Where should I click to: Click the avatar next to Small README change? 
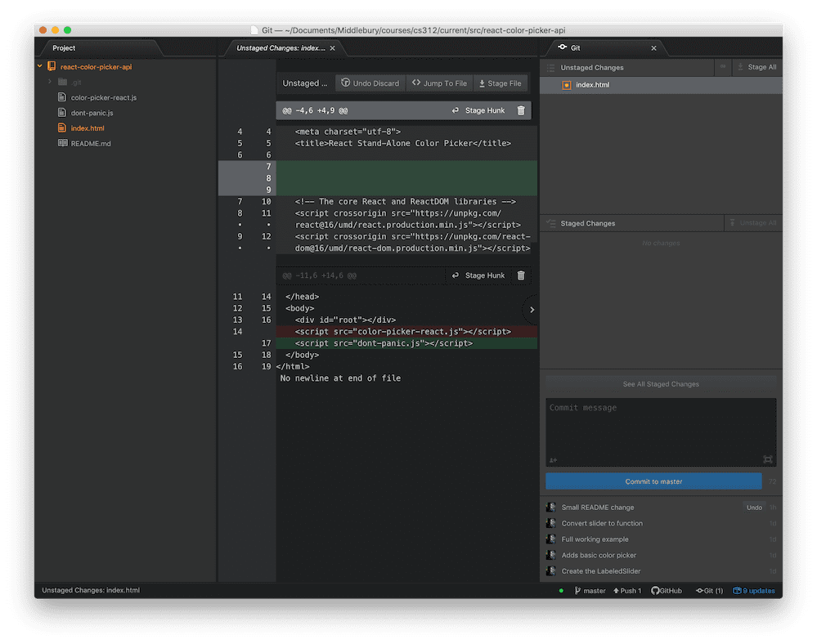point(550,507)
